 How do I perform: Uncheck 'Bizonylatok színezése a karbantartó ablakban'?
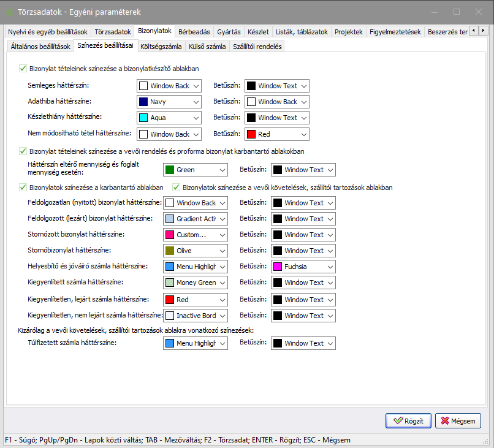pyautogui.click(x=23, y=188)
